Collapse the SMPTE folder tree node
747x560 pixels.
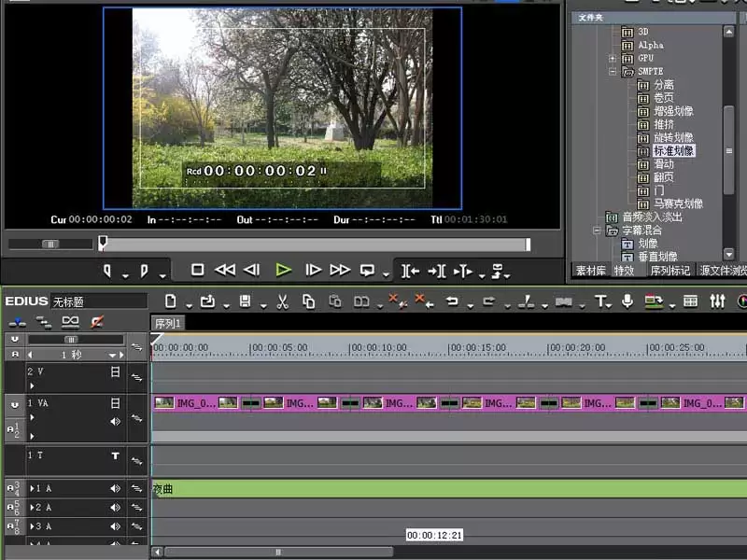click(x=613, y=72)
